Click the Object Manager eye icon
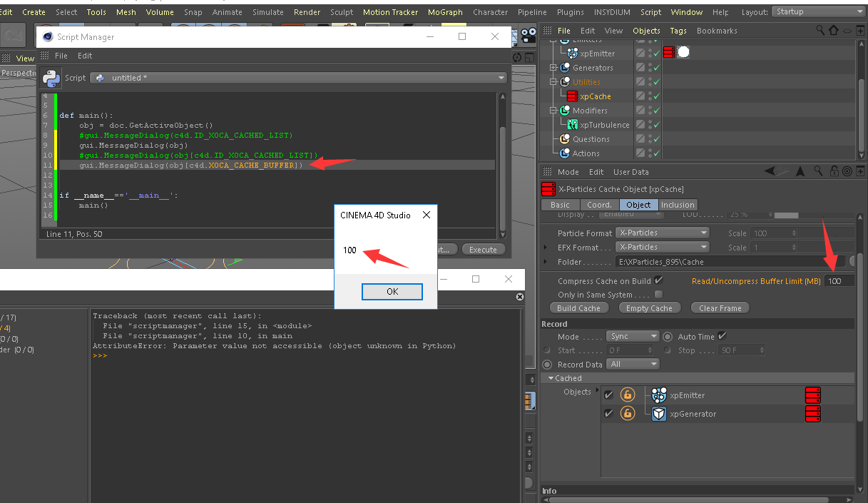This screenshot has height=503, width=868. (x=847, y=31)
